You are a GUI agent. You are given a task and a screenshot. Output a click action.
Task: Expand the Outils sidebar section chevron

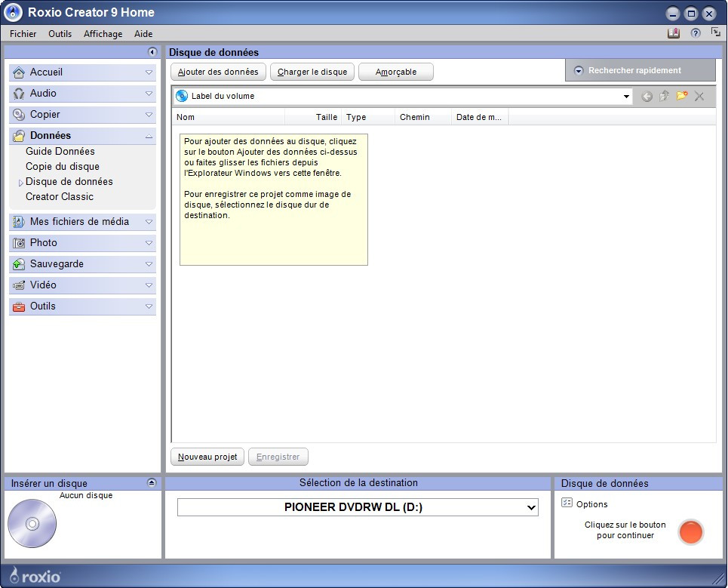149,306
